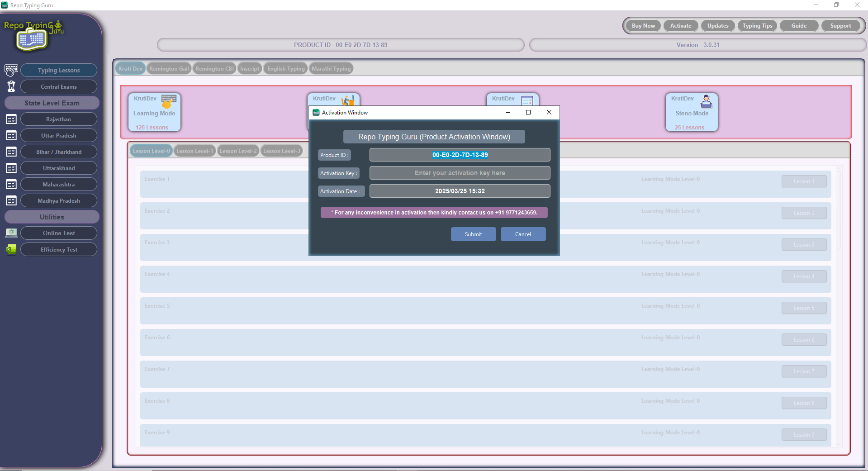
Task: Submit the activation key
Action: coord(473,234)
